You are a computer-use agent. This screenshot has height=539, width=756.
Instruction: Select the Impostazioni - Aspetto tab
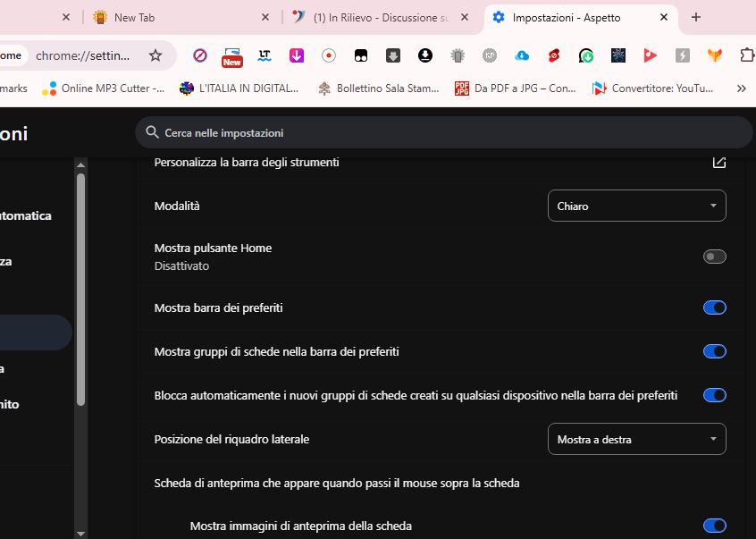(x=581, y=17)
